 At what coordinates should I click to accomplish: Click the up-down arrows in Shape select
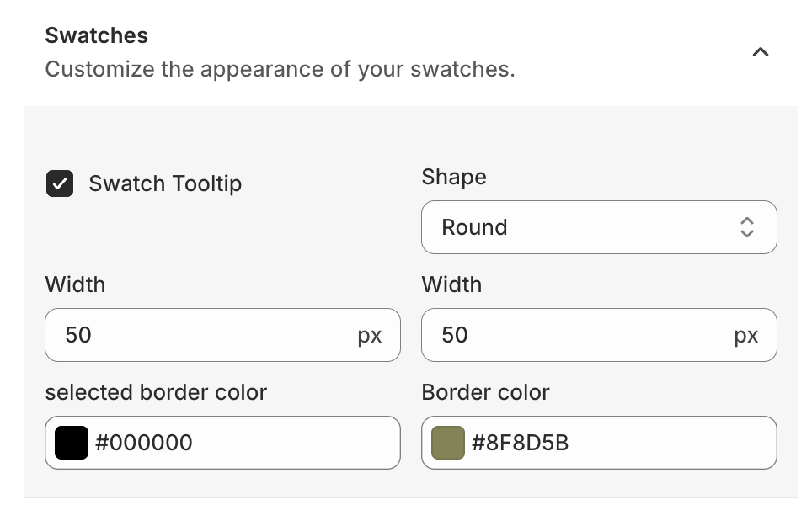(746, 227)
